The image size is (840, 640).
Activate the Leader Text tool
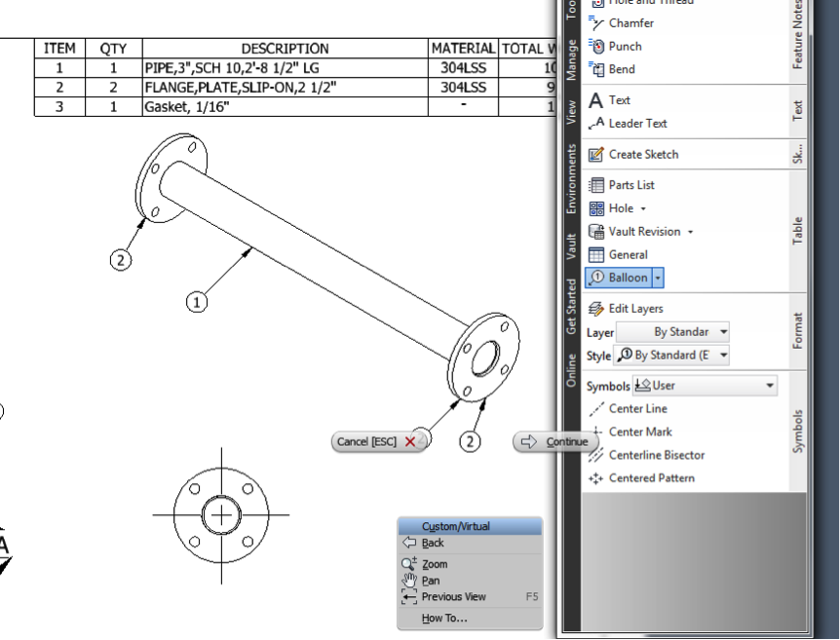point(628,123)
